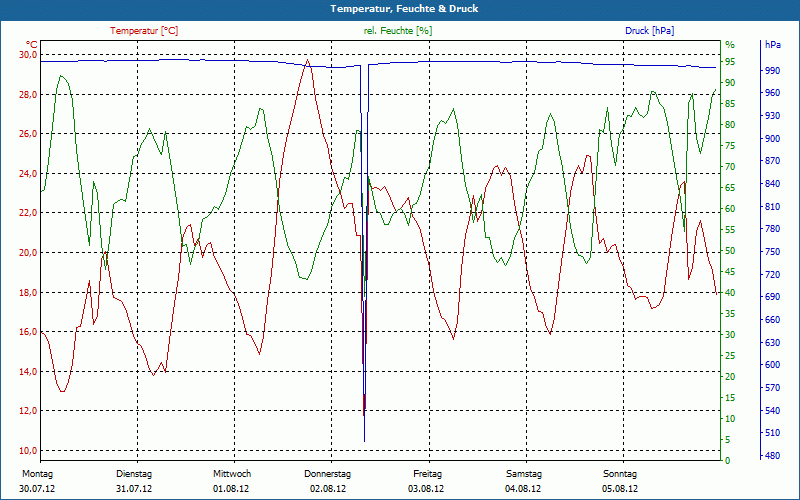Click the '930' value on the blue pressure axis

(772, 116)
